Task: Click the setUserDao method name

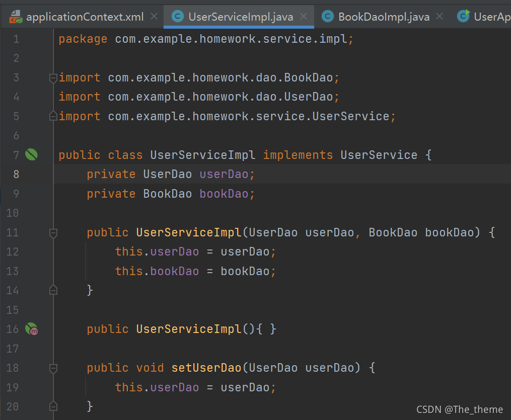Action: click(206, 368)
